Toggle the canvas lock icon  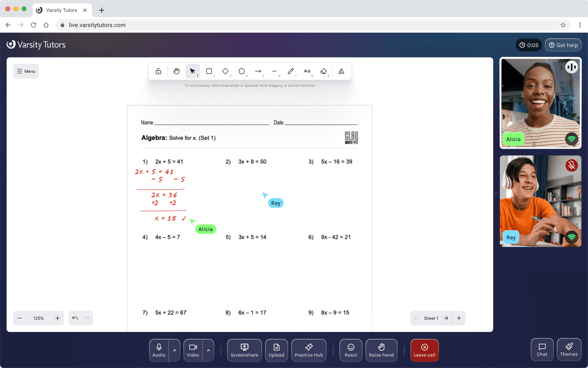pyautogui.click(x=158, y=71)
